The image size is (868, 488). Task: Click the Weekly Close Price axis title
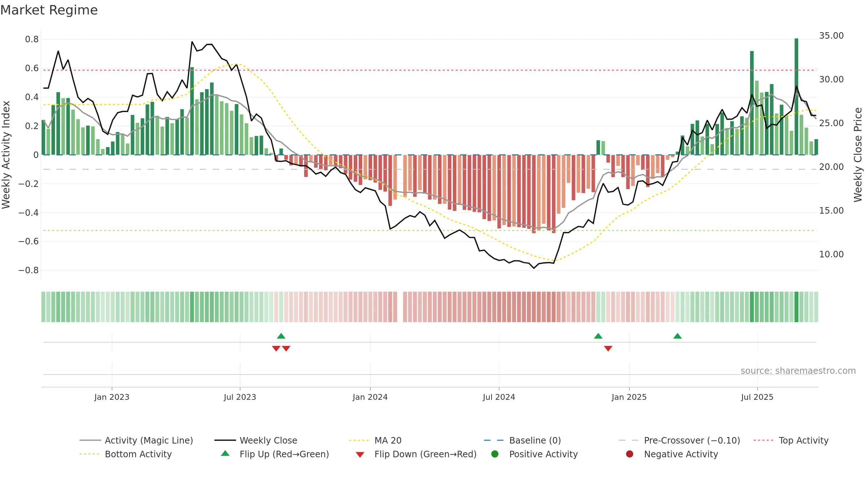click(x=858, y=155)
